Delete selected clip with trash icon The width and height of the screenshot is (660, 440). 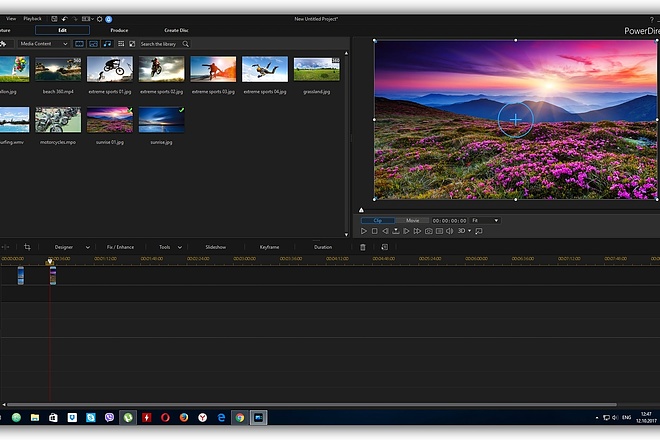(363, 247)
